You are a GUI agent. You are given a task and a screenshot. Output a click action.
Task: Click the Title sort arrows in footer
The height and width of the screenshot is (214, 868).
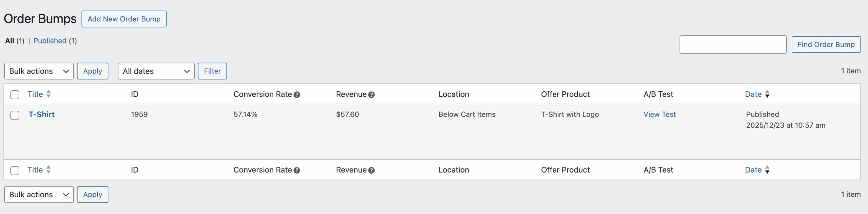click(x=48, y=170)
